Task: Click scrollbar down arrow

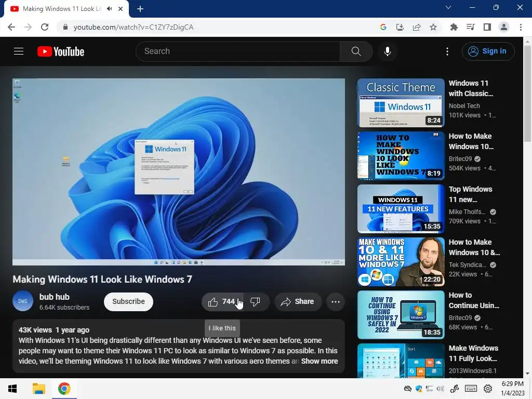Action: pos(527,374)
